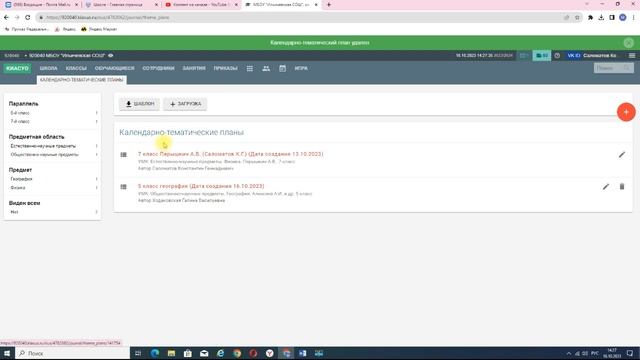
Task: Click the red plus add plan button
Action: (626, 112)
